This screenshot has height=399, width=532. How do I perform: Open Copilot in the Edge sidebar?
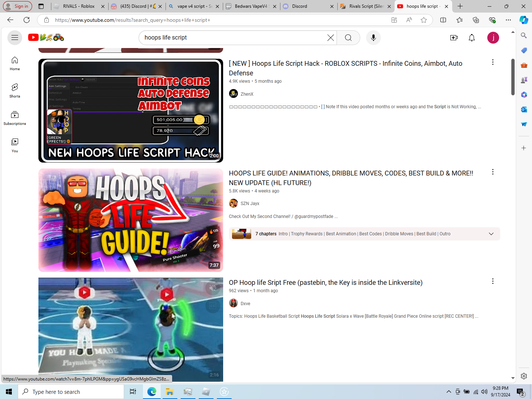point(524,20)
